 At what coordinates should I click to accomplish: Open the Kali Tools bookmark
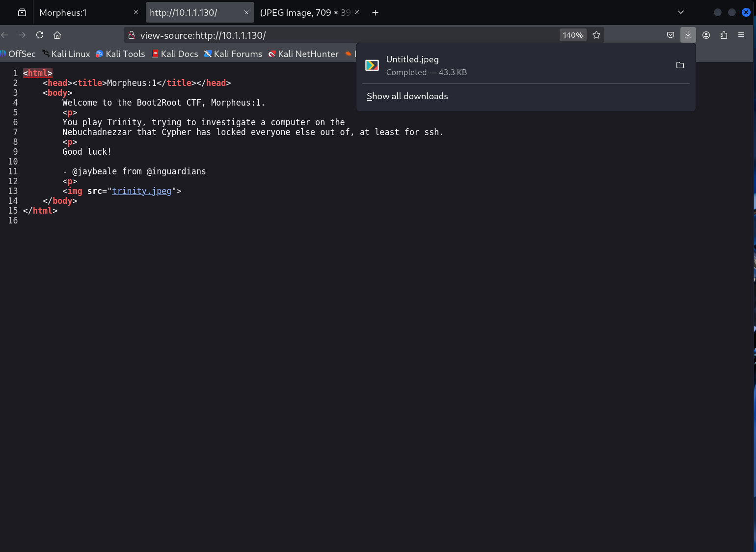click(121, 54)
